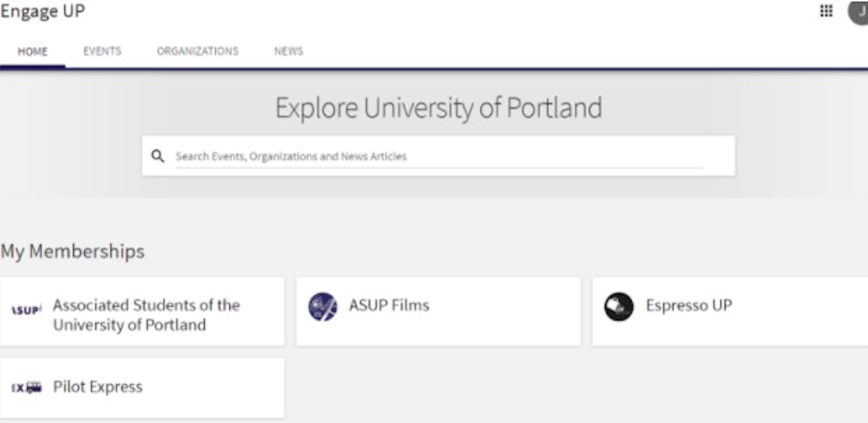
Task: Open the apps grid menu icon
Action: coord(826,11)
